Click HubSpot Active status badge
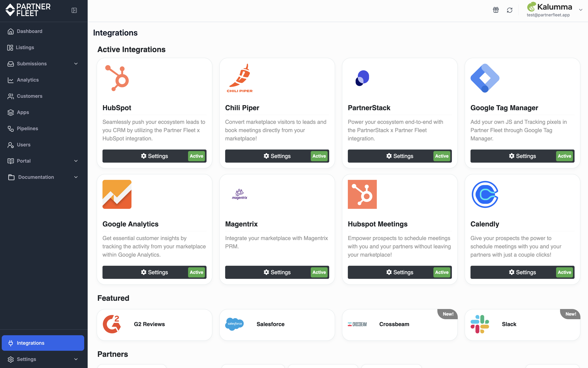588x368 pixels. point(197,156)
